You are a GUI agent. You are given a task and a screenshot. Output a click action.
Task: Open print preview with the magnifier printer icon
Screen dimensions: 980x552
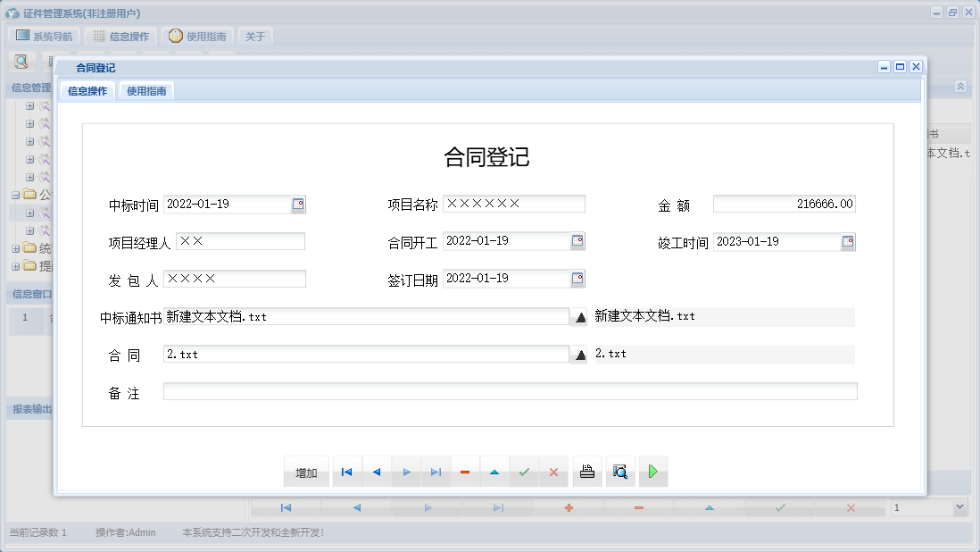click(x=620, y=472)
